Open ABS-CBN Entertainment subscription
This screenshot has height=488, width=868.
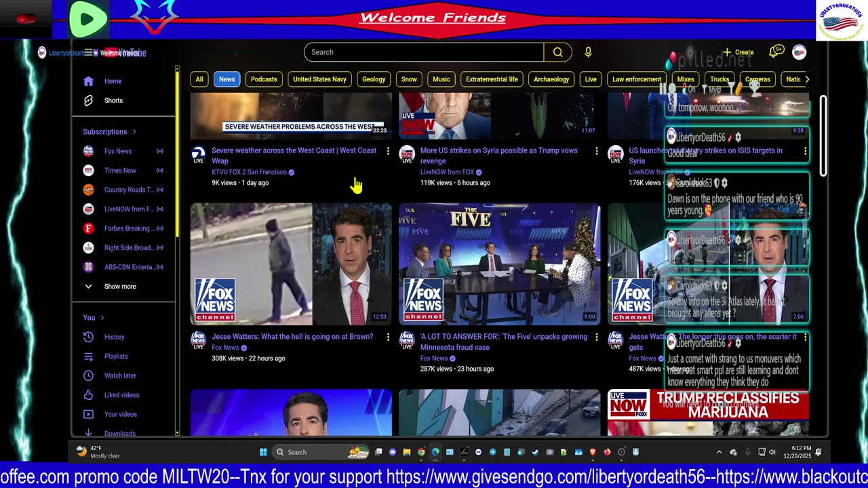pyautogui.click(x=122, y=267)
